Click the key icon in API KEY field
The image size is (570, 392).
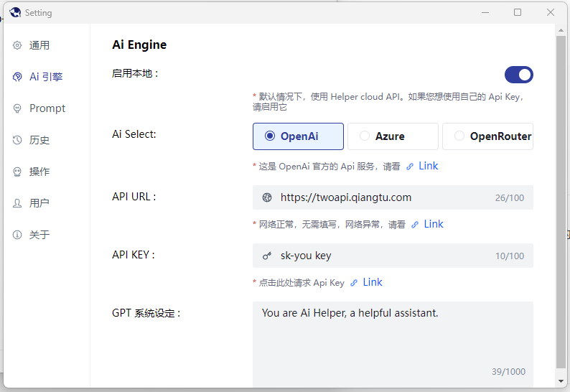(x=267, y=256)
